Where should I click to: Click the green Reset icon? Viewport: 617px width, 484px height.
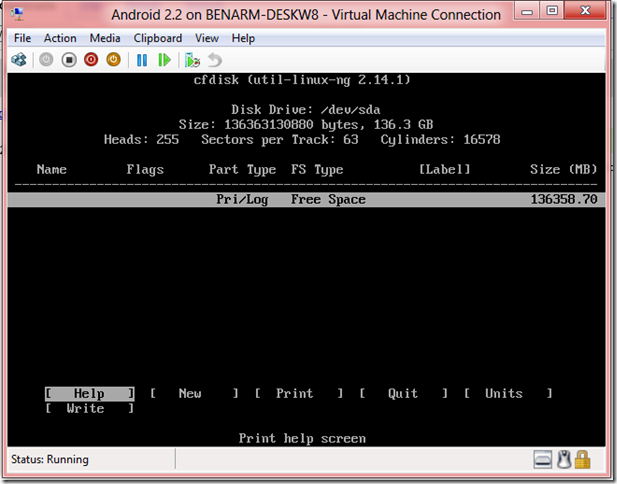(x=164, y=60)
